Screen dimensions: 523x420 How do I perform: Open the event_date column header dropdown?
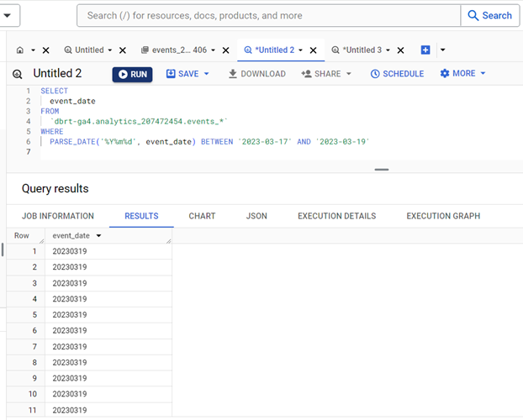[98, 236]
